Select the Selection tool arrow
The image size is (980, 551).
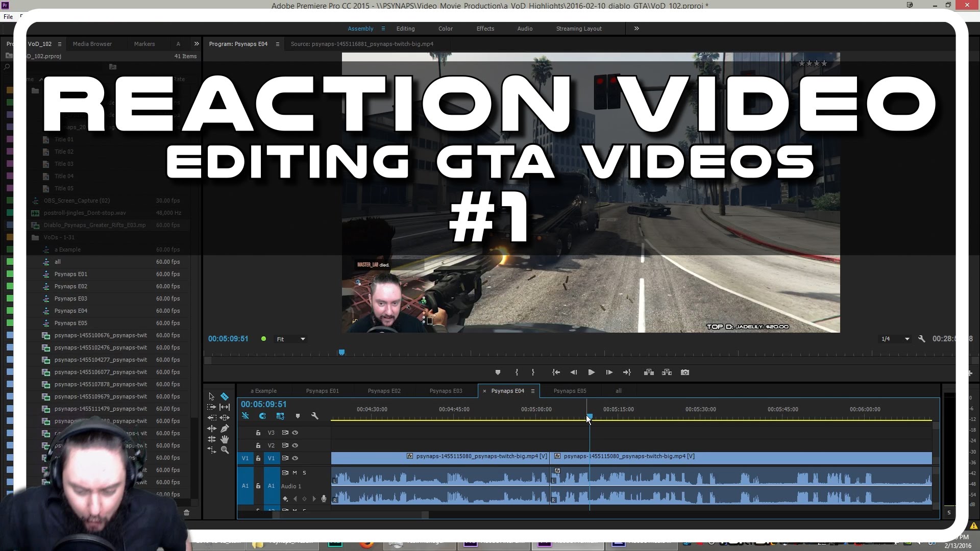[x=211, y=396]
